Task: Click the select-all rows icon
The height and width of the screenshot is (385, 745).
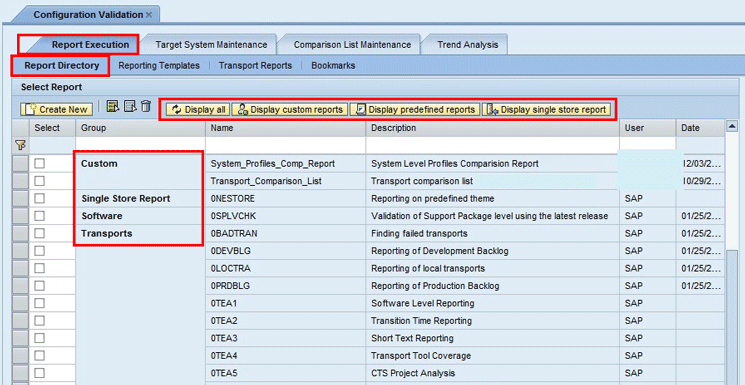Action: click(113, 106)
